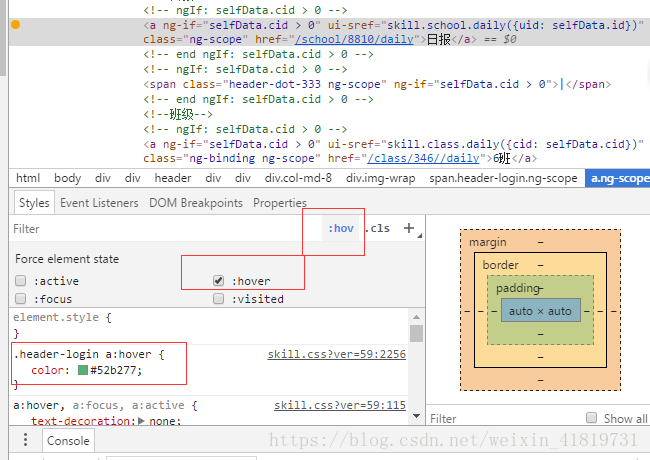650x460 pixels.
Task: Click the margin label in box model
Action: pos(488,242)
